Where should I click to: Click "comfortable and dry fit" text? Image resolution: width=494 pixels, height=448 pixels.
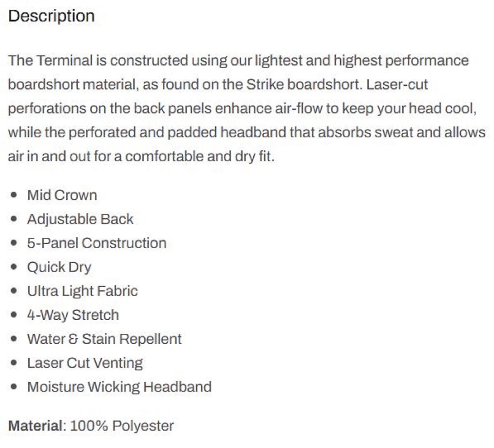[x=200, y=156]
